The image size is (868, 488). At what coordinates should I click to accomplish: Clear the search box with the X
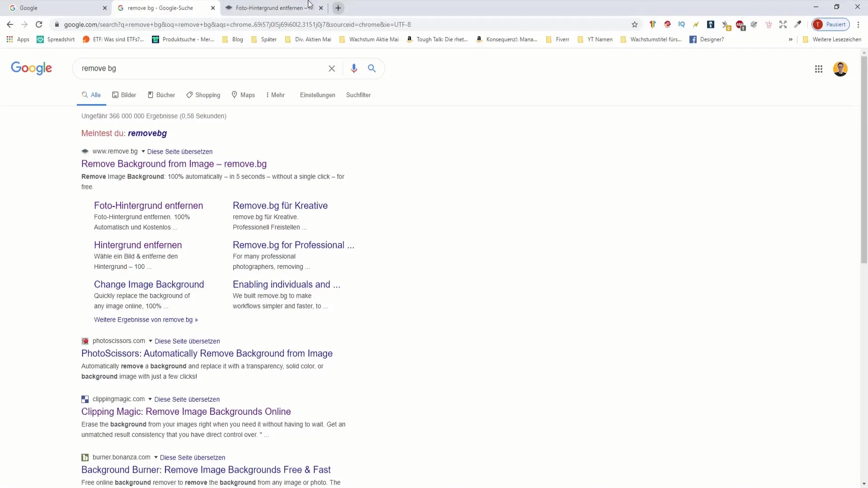click(x=332, y=69)
